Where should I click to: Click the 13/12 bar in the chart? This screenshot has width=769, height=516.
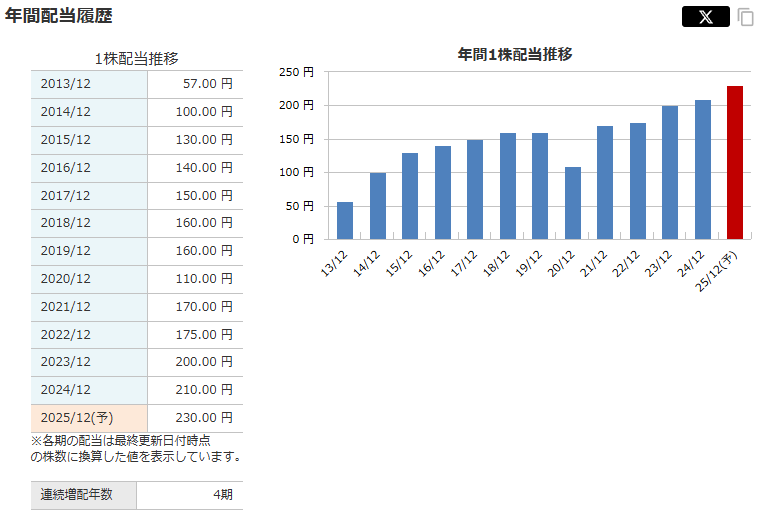point(345,220)
